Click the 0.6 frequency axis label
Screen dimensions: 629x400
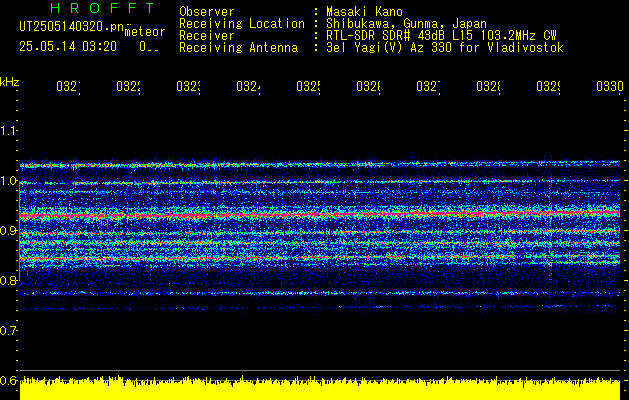pyautogui.click(x=8, y=380)
